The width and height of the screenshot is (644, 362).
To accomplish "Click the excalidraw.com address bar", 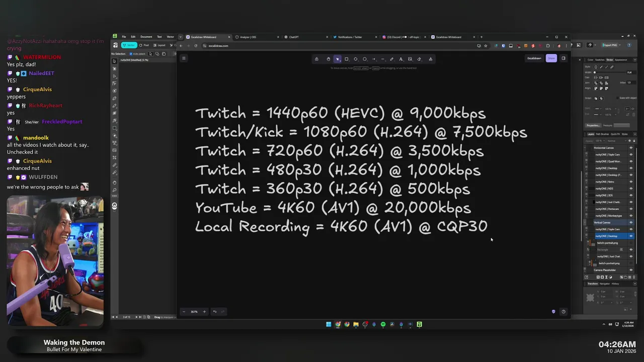I will coord(332,46).
